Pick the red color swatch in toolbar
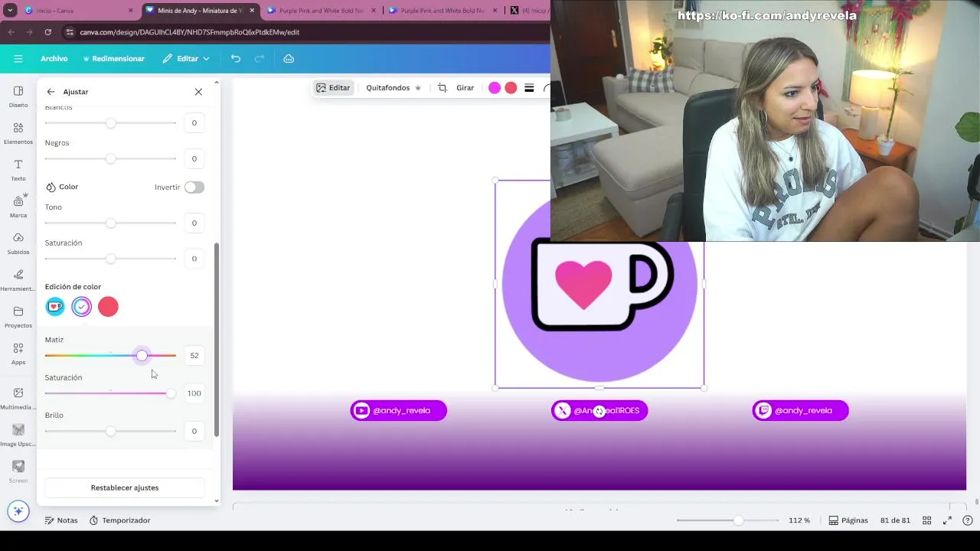 [x=511, y=88]
